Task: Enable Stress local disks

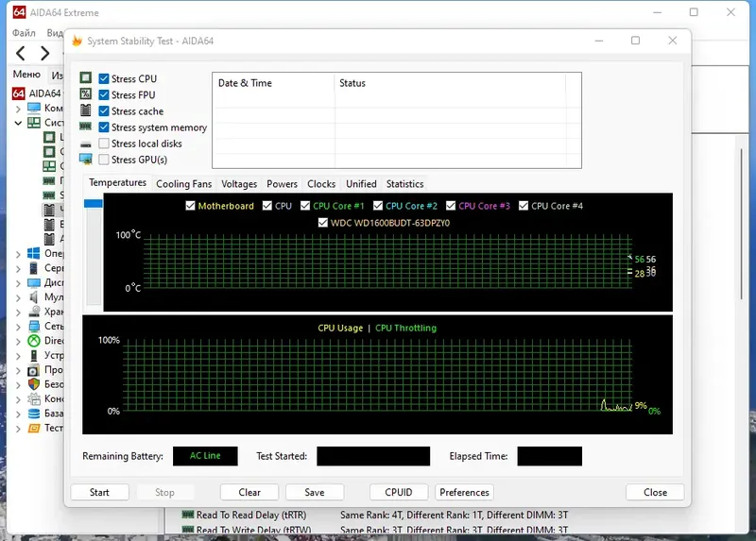Action: click(x=104, y=144)
